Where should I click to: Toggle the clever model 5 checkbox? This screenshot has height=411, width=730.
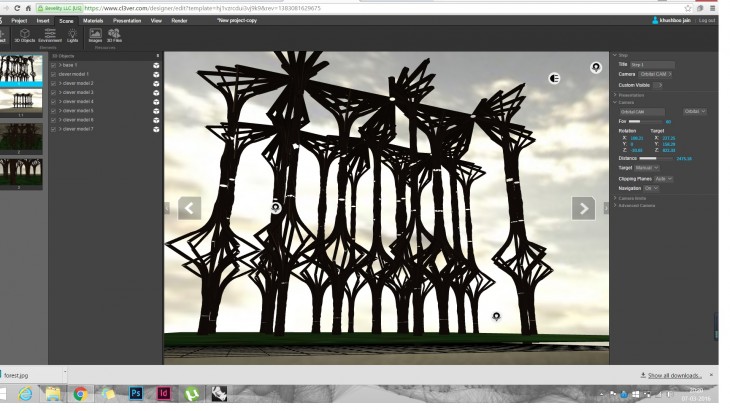(x=54, y=110)
